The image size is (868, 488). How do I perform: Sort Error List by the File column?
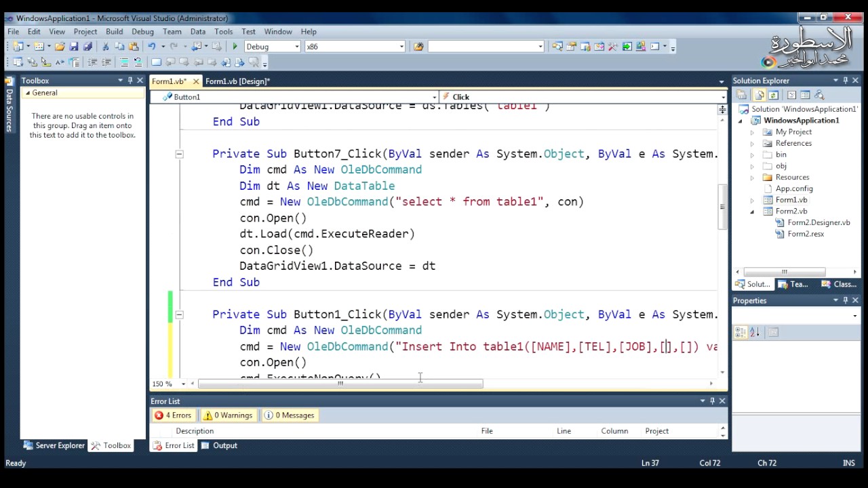pos(487,431)
